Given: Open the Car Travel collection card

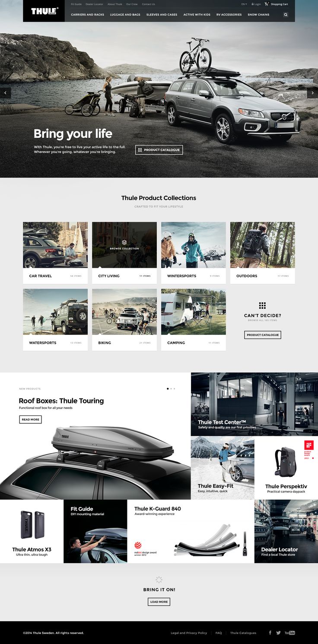Looking at the screenshot, I should [x=55, y=253].
